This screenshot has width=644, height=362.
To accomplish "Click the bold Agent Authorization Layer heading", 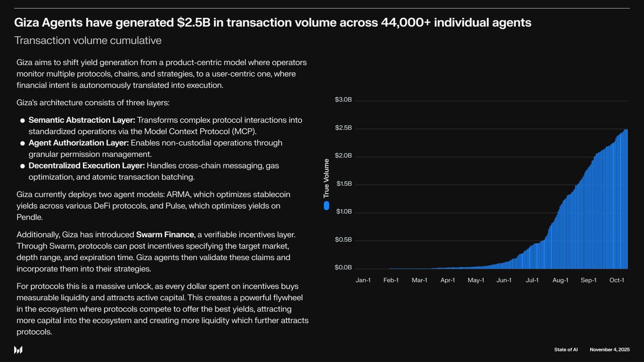I will pyautogui.click(x=78, y=143).
